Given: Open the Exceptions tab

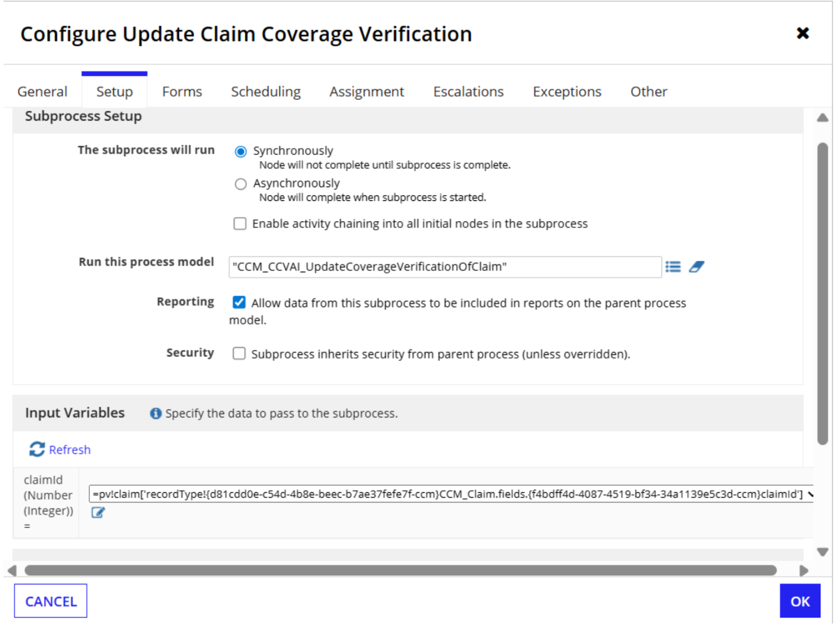Looking at the screenshot, I should pos(567,92).
